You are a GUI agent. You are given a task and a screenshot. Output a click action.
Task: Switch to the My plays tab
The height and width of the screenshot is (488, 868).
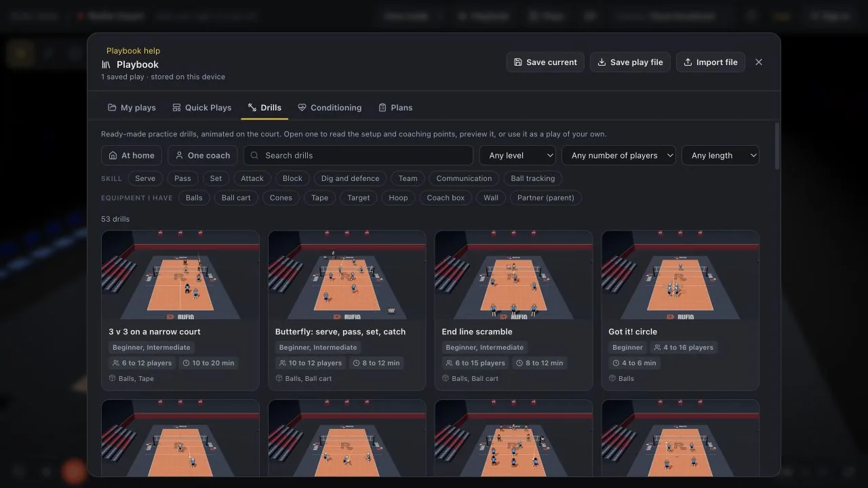pyautogui.click(x=132, y=108)
